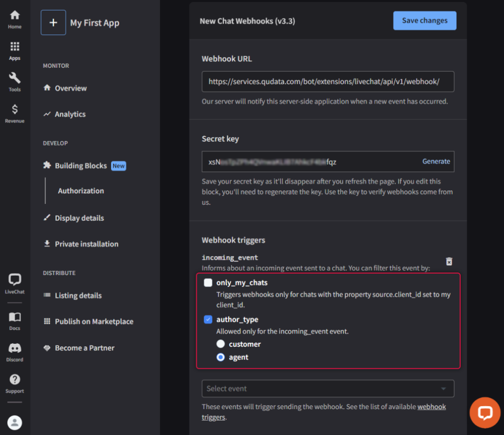Image resolution: width=504 pixels, height=435 pixels.
Task: Open the Apps grid icon
Action: click(x=14, y=50)
